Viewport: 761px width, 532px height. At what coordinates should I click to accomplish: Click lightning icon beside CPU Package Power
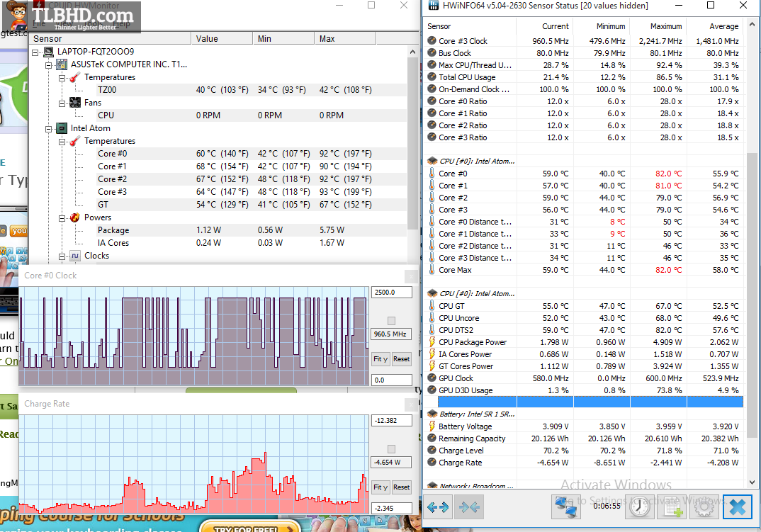[432, 341]
